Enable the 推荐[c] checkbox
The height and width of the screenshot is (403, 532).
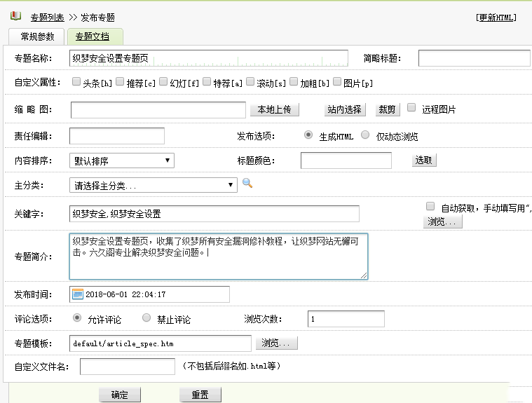tap(120, 82)
